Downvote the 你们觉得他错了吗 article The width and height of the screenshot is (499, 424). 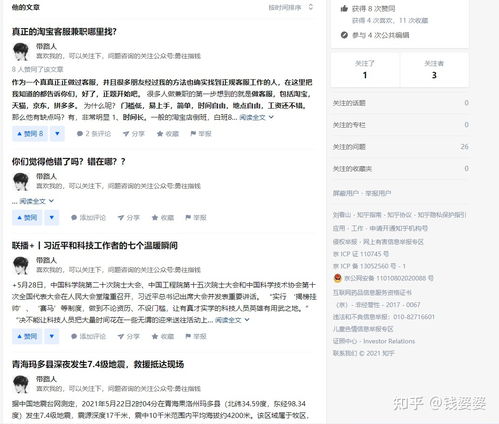(52, 218)
